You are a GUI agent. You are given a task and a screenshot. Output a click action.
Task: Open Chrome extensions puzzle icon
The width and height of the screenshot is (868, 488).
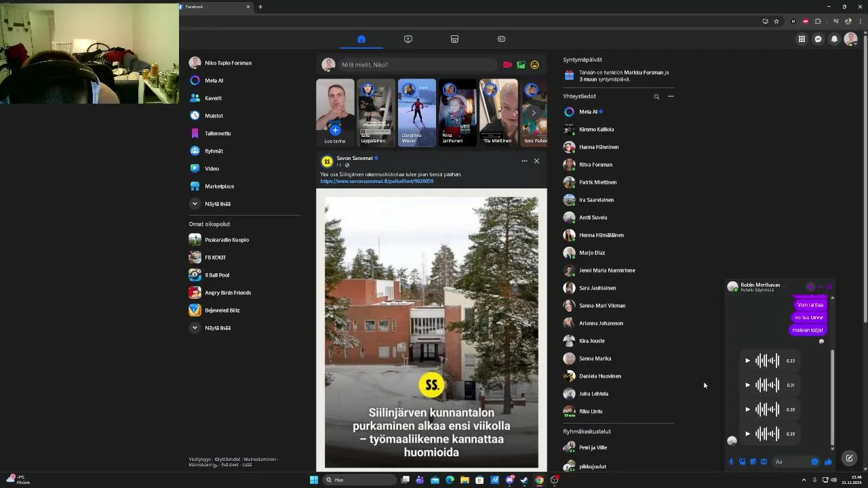pos(818,21)
